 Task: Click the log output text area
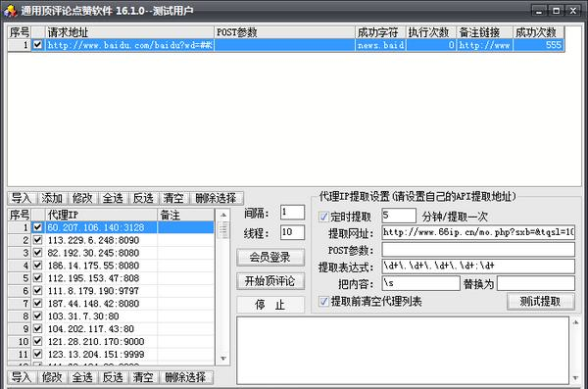[403, 350]
